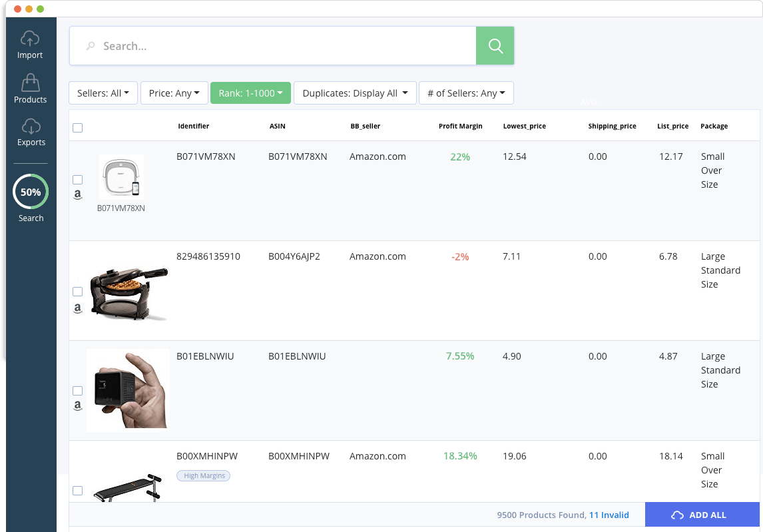
Task: Click the Lowest_price column header
Action: [524, 126]
